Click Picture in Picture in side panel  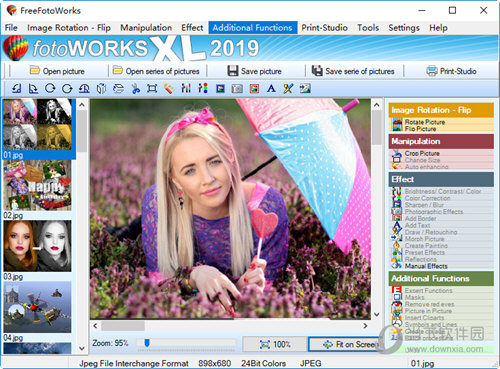428,311
